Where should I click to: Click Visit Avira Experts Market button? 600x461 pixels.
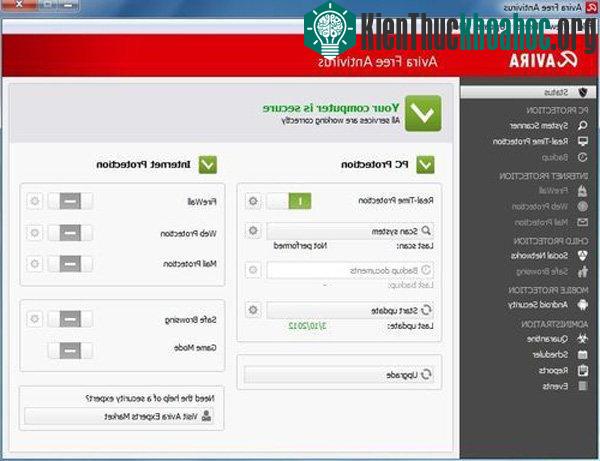119,416
